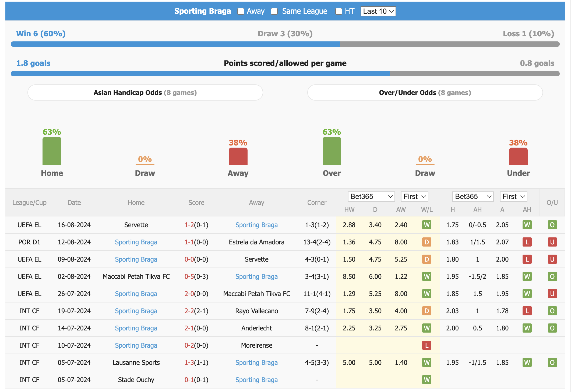The image size is (571, 392).
Task: Click the Sporting Braga header title
Action: pos(203,11)
